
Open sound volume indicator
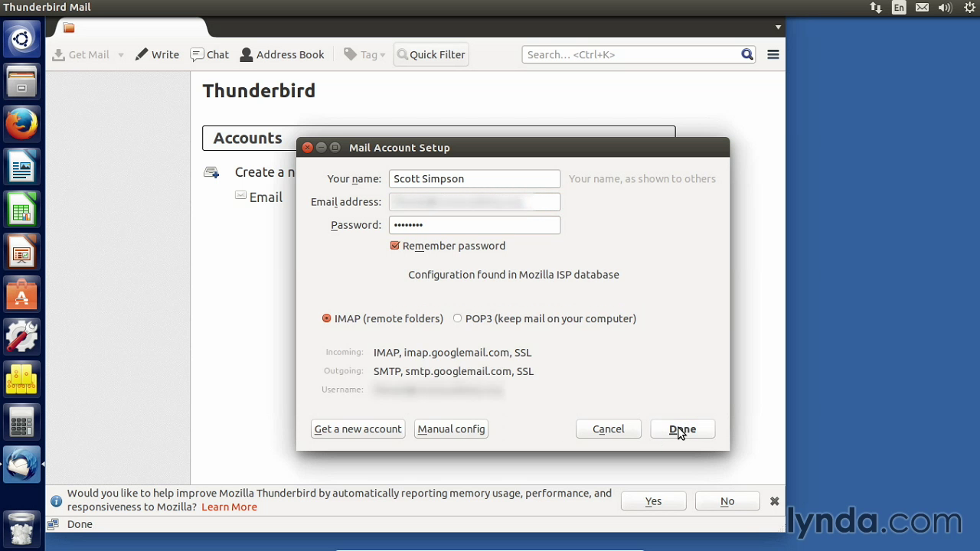(x=945, y=7)
